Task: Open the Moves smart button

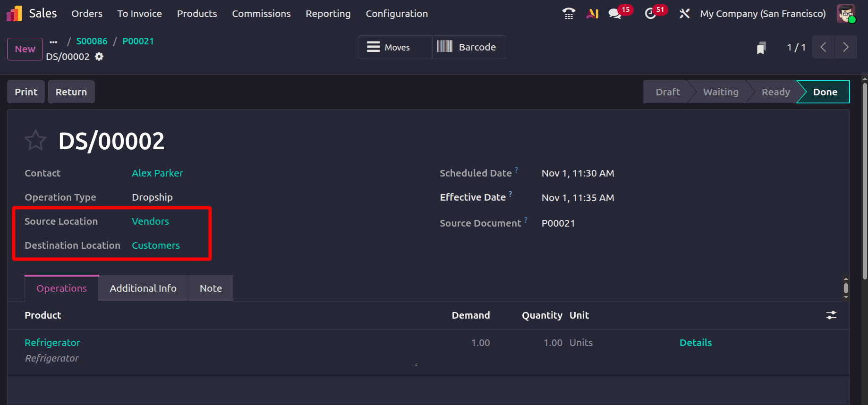Action: point(395,47)
